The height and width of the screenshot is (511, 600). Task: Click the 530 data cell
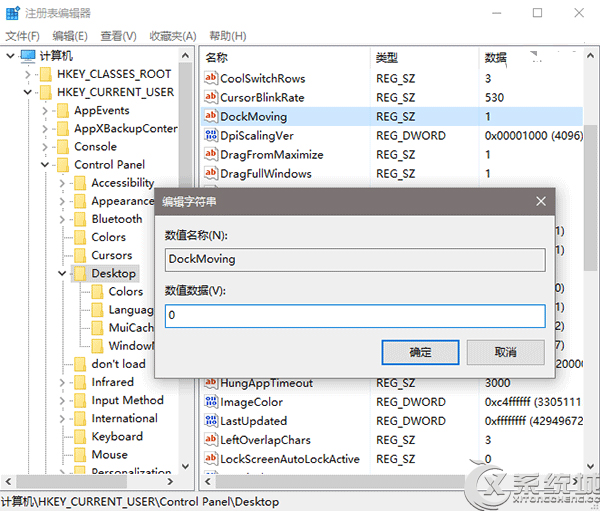(x=494, y=97)
